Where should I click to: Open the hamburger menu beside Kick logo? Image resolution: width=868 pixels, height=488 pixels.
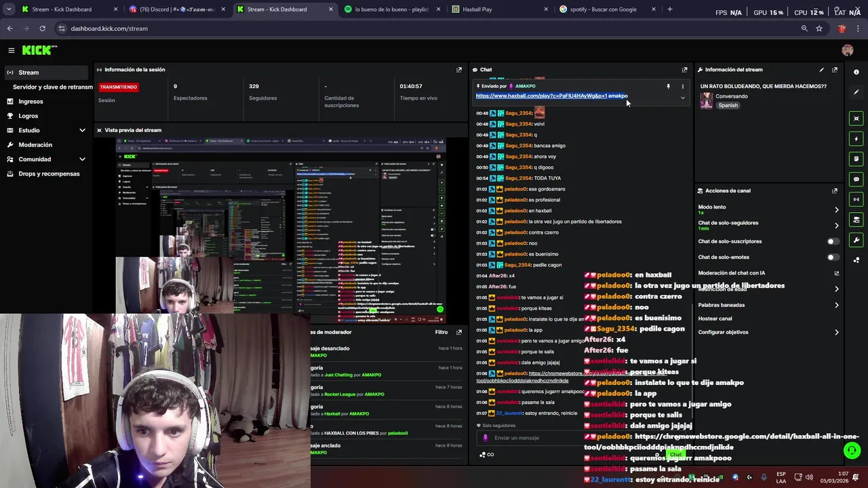tap(11, 50)
